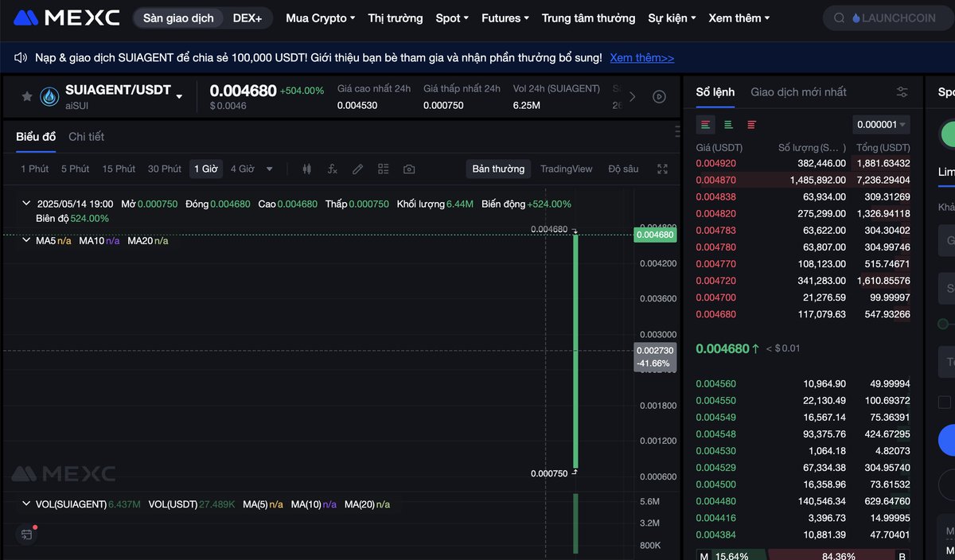The height and width of the screenshot is (560, 955).
Task: Show both bids and asks view icon
Action: (x=706, y=125)
